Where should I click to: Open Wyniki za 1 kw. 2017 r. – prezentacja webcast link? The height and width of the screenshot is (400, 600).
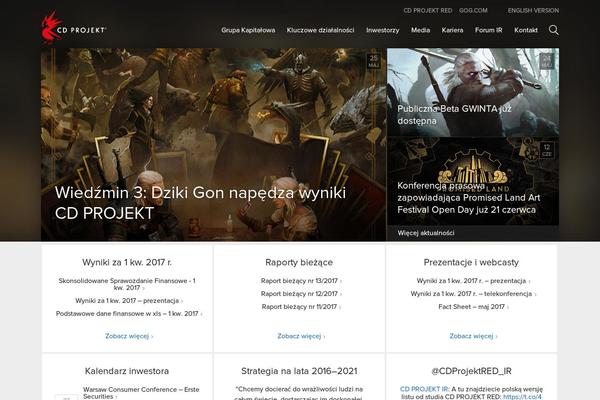(x=473, y=281)
